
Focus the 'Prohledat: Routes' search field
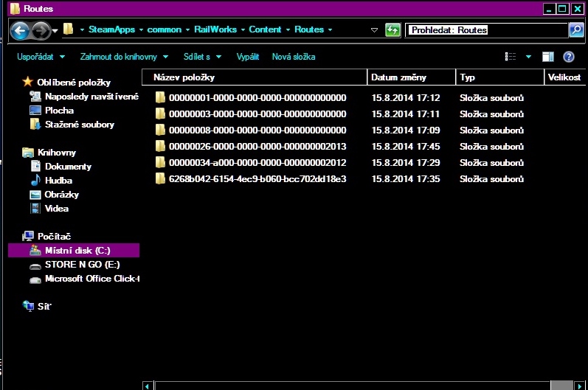click(486, 30)
